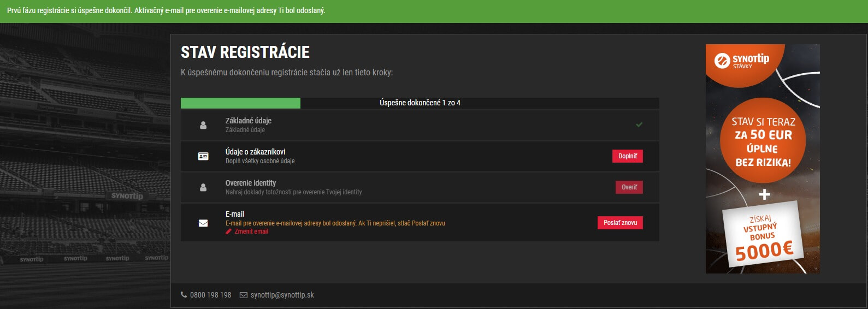
Task: Click the 'Doplň všetky osobné údaje' description
Action: 260,161
